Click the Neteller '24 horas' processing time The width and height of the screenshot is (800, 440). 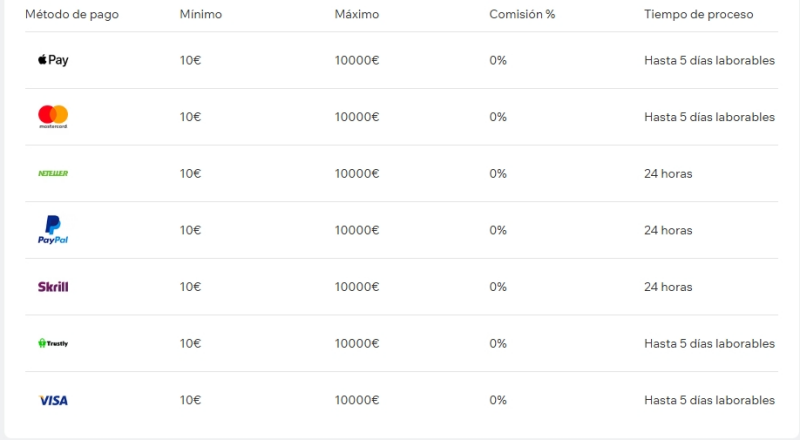[x=668, y=173]
